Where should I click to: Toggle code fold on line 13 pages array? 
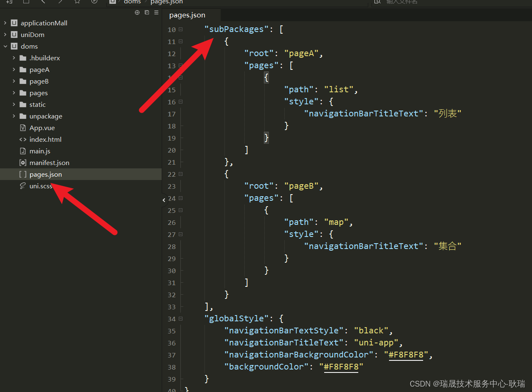180,66
